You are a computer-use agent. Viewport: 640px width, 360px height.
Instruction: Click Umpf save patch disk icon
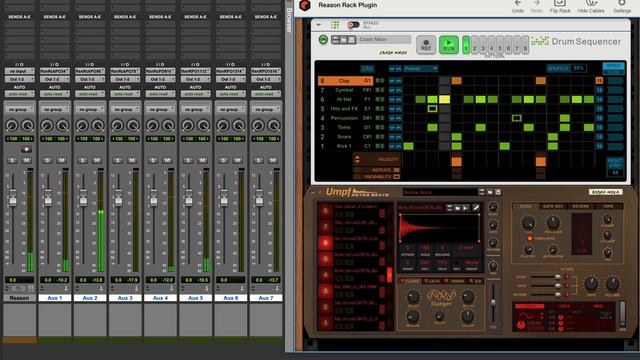pos(498,192)
